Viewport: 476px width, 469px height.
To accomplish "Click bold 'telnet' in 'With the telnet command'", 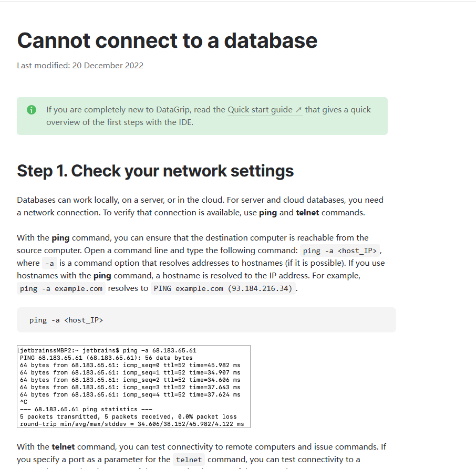I will tap(63, 447).
